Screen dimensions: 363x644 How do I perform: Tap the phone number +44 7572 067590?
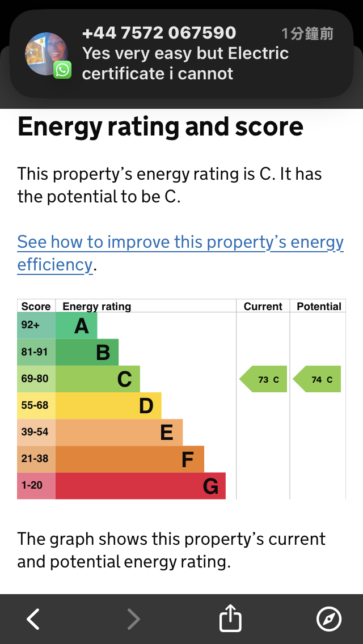(x=159, y=33)
